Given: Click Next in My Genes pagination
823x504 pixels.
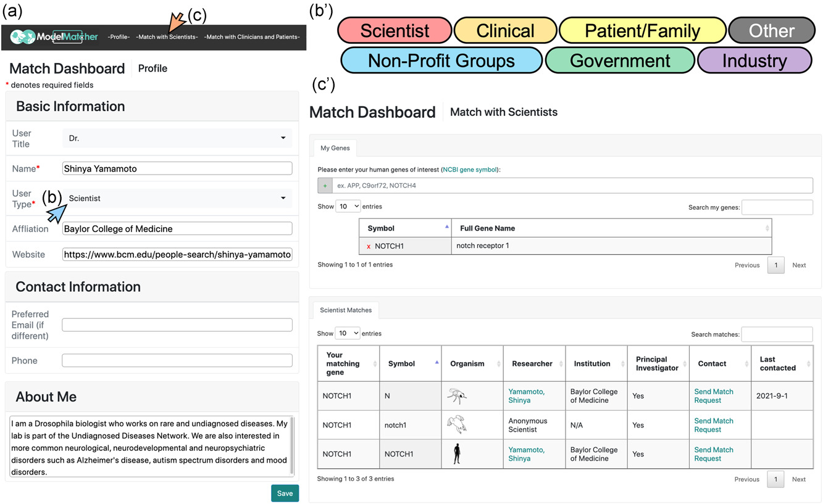Looking at the screenshot, I should point(799,265).
